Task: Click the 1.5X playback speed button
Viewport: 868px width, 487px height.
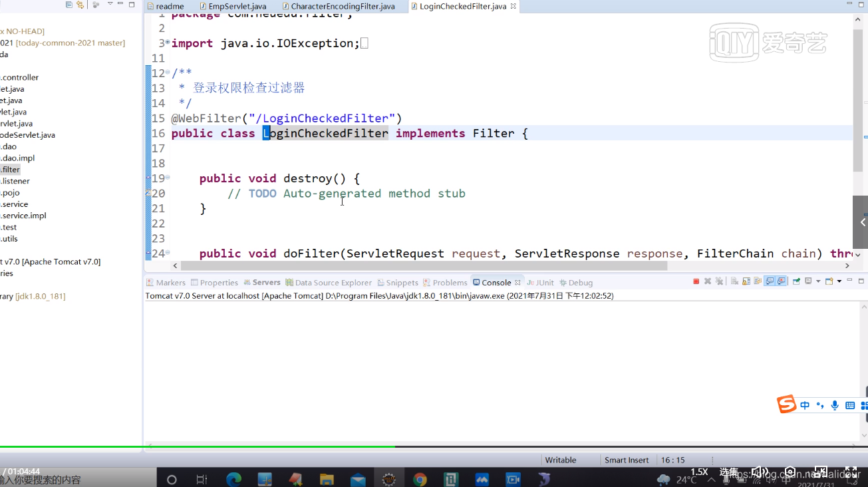Action: point(699,472)
